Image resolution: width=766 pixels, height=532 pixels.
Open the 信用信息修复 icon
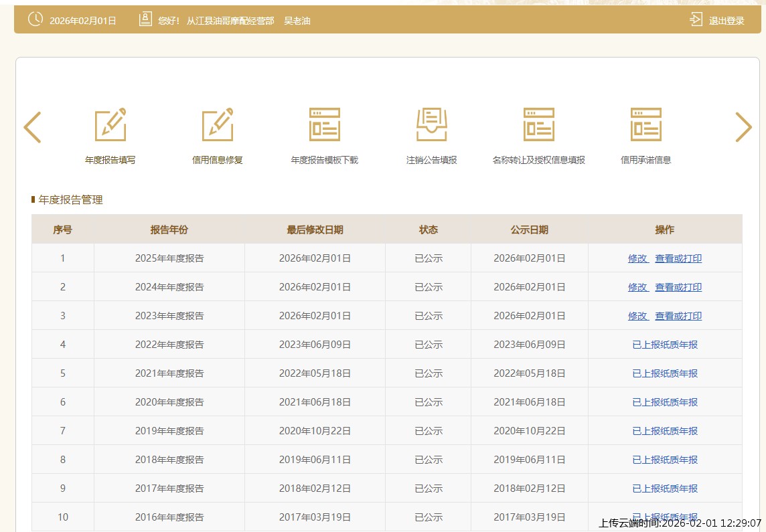click(218, 125)
